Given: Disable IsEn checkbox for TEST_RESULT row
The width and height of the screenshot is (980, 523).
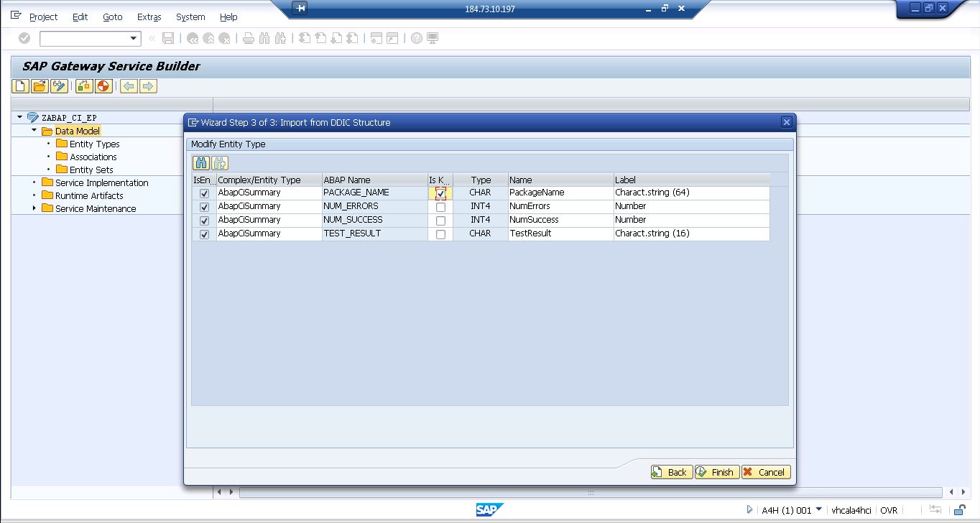Looking at the screenshot, I should pos(203,233).
